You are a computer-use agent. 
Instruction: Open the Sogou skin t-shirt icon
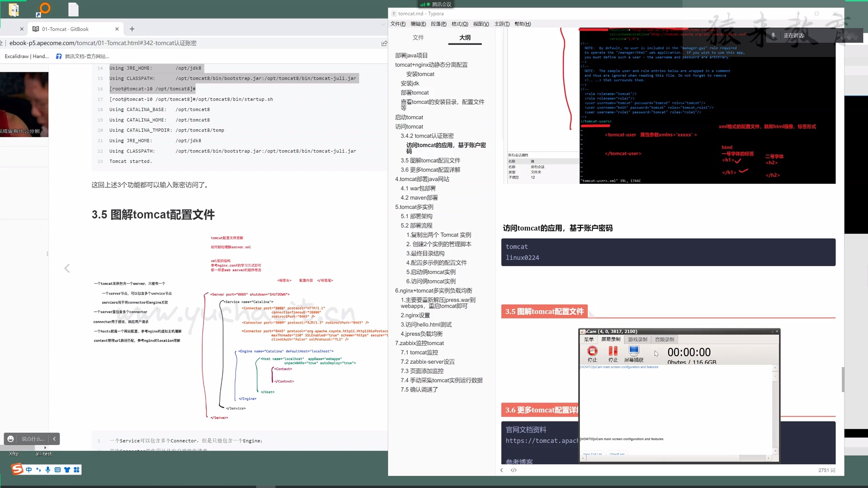pyautogui.click(x=67, y=469)
